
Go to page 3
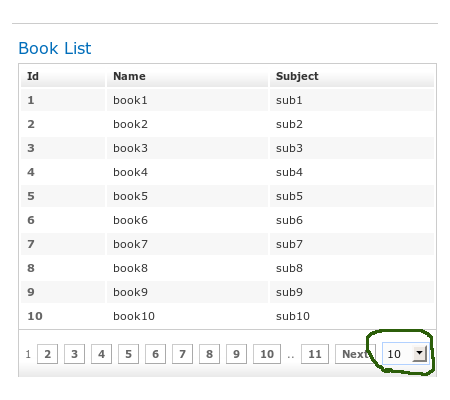(x=74, y=354)
